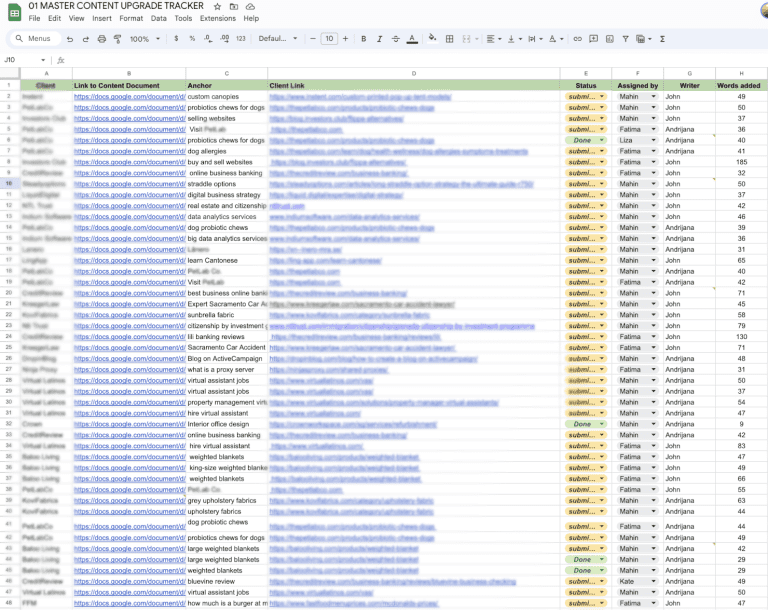Star the document title
Screen dimensions: 768x610
[217, 6]
